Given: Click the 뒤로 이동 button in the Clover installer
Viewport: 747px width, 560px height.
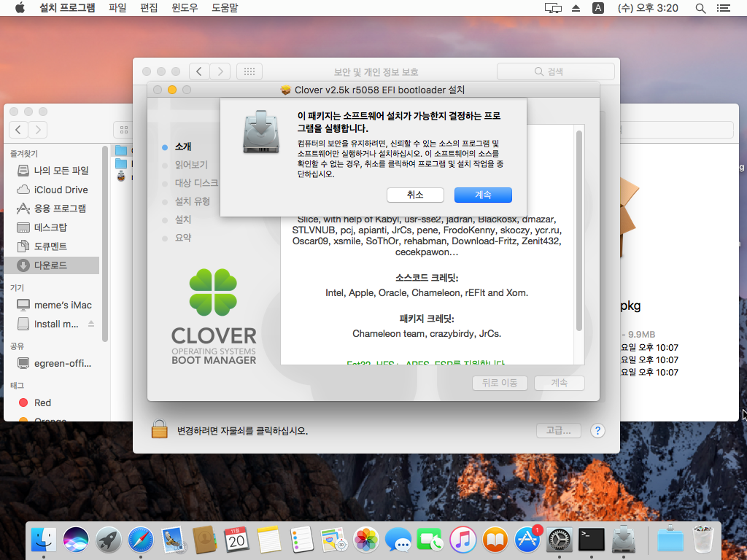Looking at the screenshot, I should (x=500, y=383).
